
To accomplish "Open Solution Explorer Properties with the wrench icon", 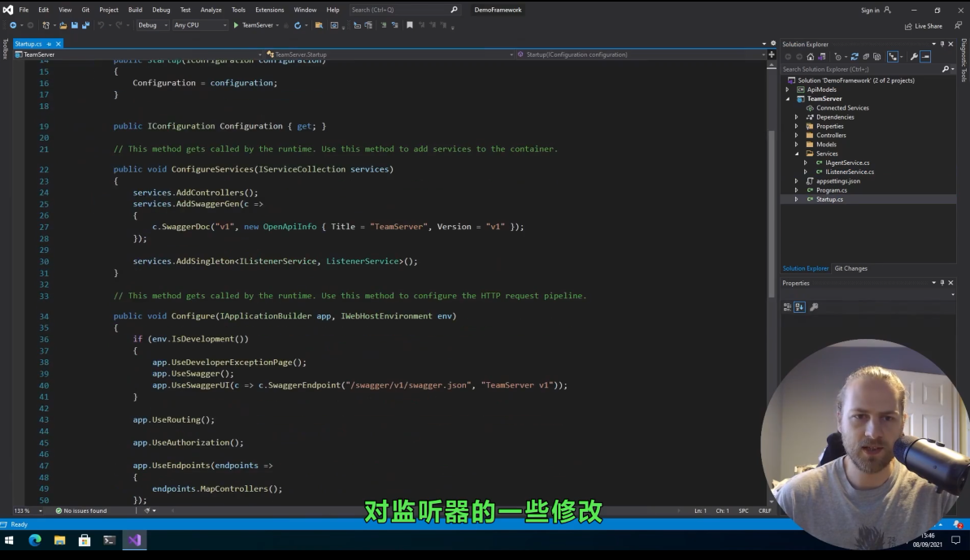I will (x=914, y=56).
